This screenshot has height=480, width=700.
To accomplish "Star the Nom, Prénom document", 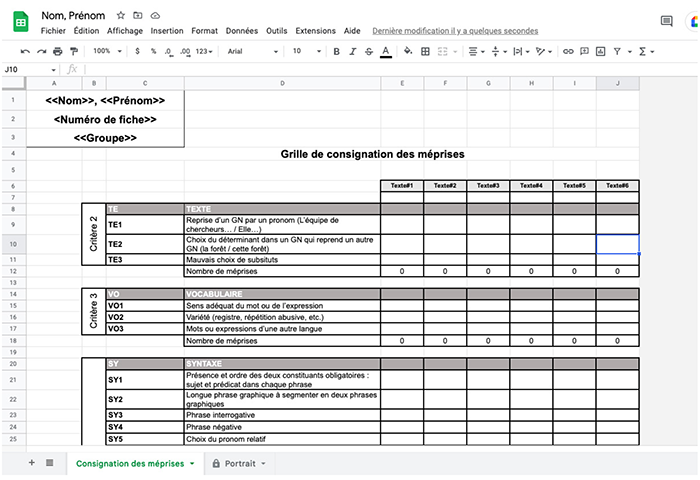I will coord(121,16).
